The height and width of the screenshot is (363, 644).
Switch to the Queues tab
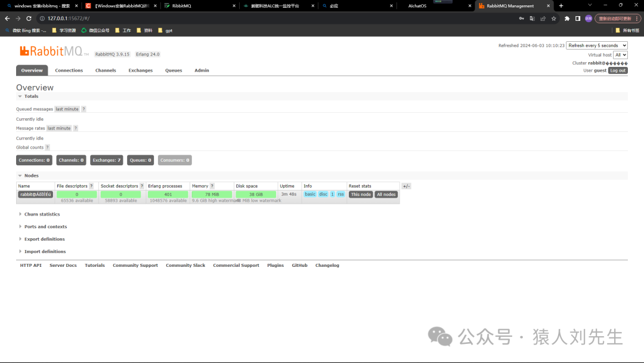point(174,70)
